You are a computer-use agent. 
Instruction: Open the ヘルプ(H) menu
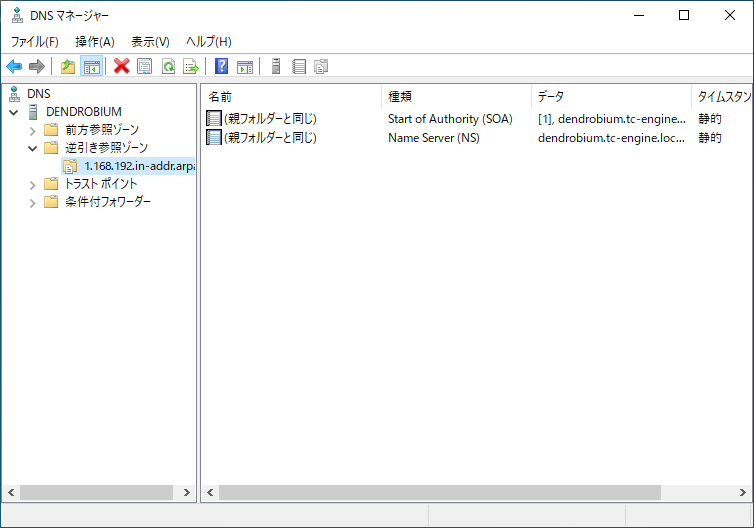209,42
